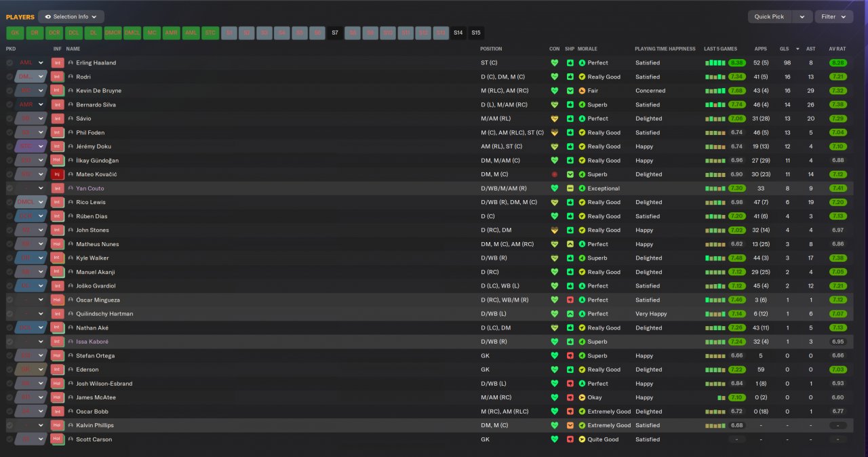Click Haaland's last 5 games form bar
Screen dimensions: 868x457
click(x=715, y=62)
